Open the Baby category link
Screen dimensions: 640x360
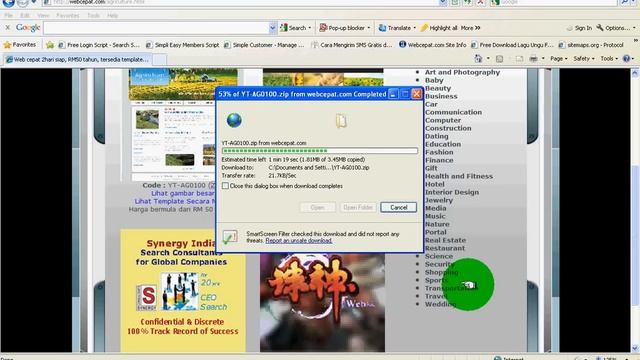[434, 80]
